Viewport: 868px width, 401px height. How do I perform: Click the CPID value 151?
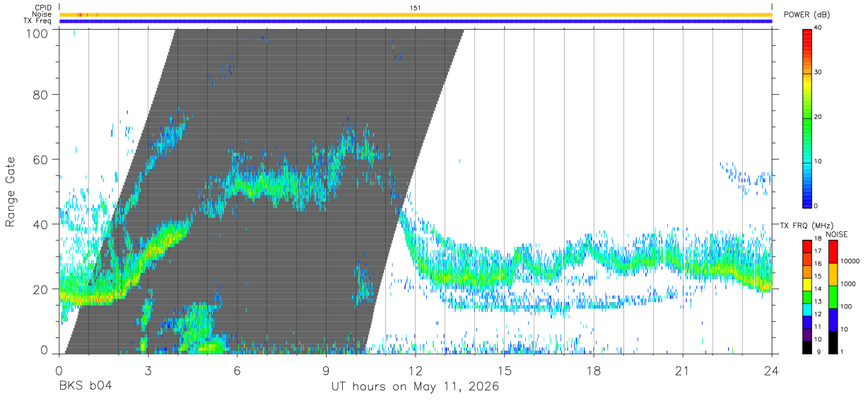pyautogui.click(x=416, y=8)
